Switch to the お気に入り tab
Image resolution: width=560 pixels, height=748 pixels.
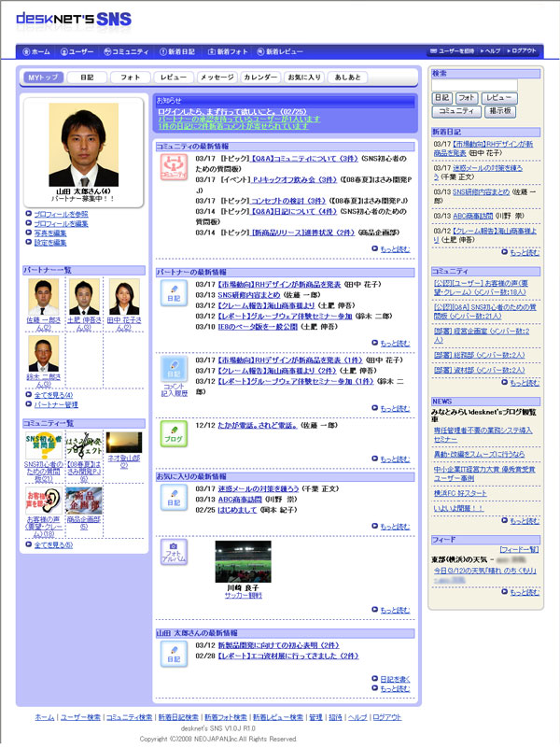[x=304, y=78]
